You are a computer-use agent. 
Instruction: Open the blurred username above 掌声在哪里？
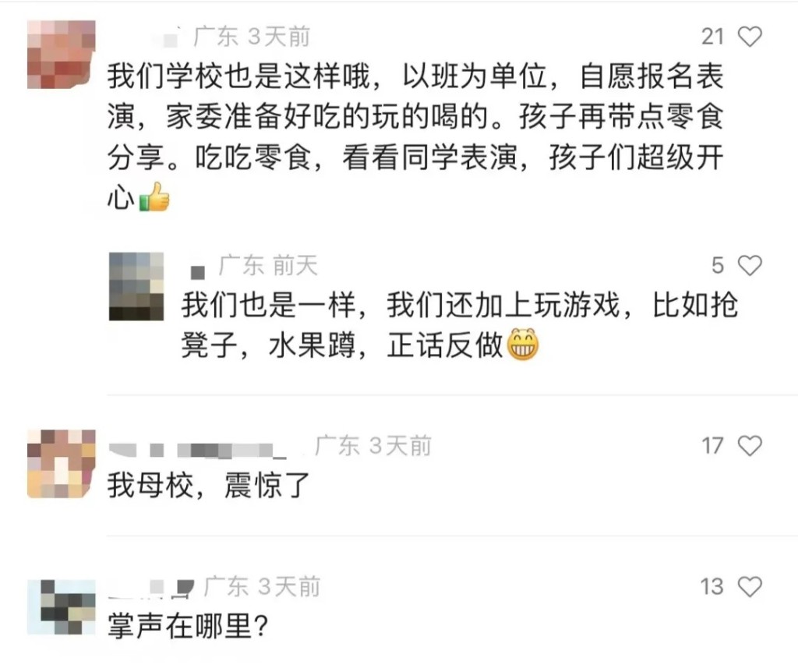[x=152, y=586]
